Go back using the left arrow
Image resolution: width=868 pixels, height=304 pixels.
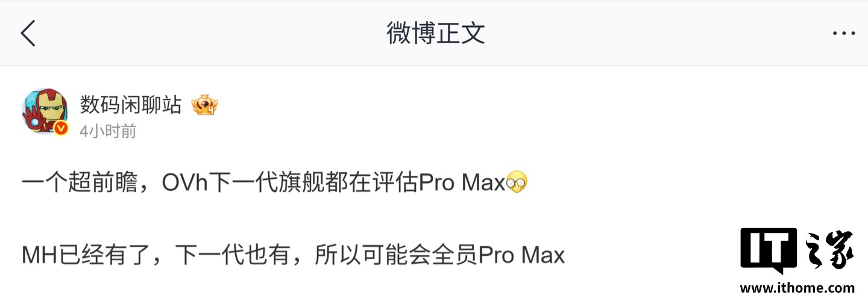[x=28, y=33]
